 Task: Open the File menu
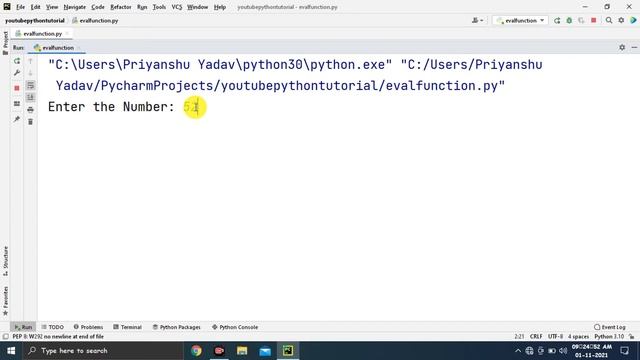point(20,7)
